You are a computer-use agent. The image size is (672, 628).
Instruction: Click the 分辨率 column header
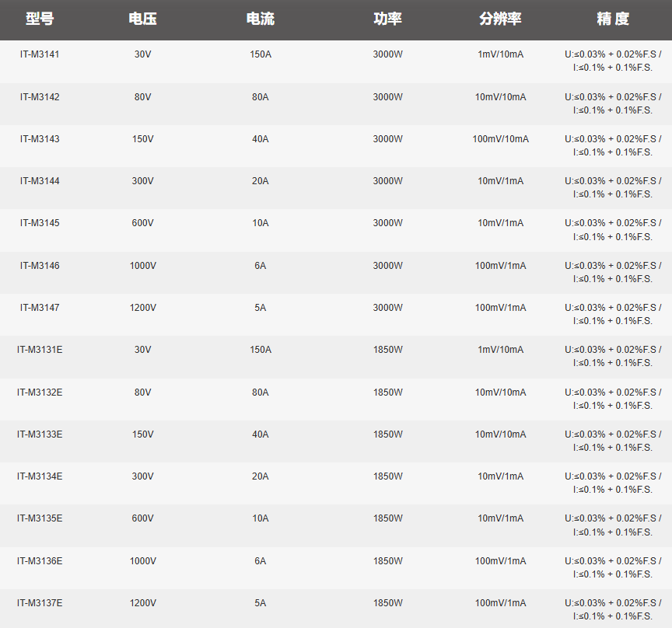(500, 19)
